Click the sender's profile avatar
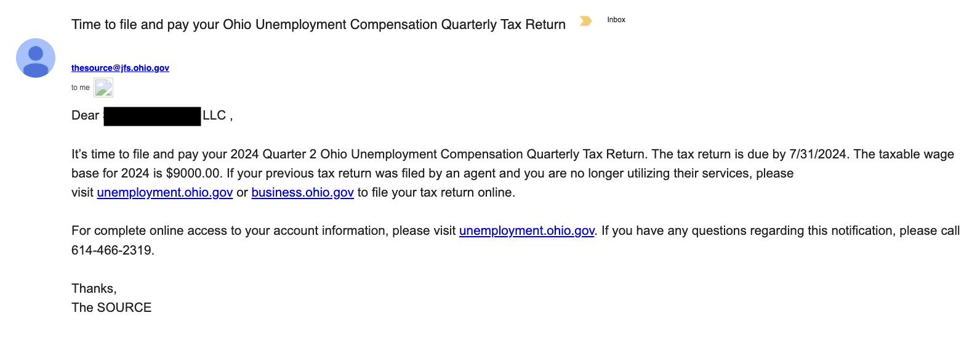 click(x=36, y=58)
